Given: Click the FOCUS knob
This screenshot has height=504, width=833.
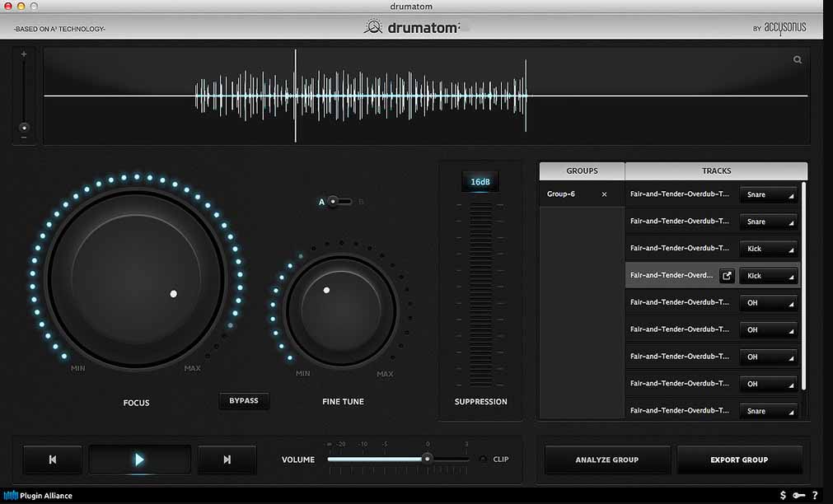Looking at the screenshot, I should [136, 279].
